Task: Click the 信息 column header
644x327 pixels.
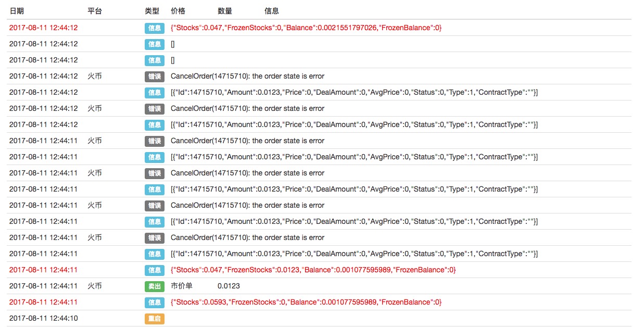Action: click(272, 11)
